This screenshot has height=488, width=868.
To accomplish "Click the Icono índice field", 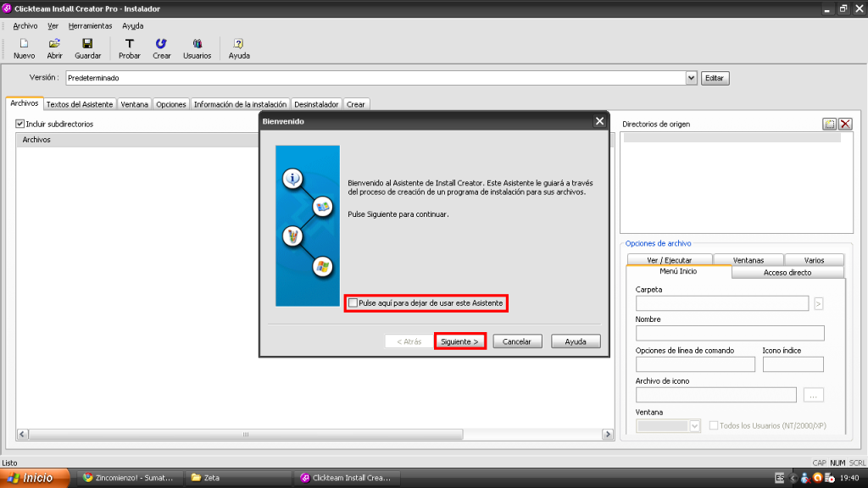I will click(793, 364).
